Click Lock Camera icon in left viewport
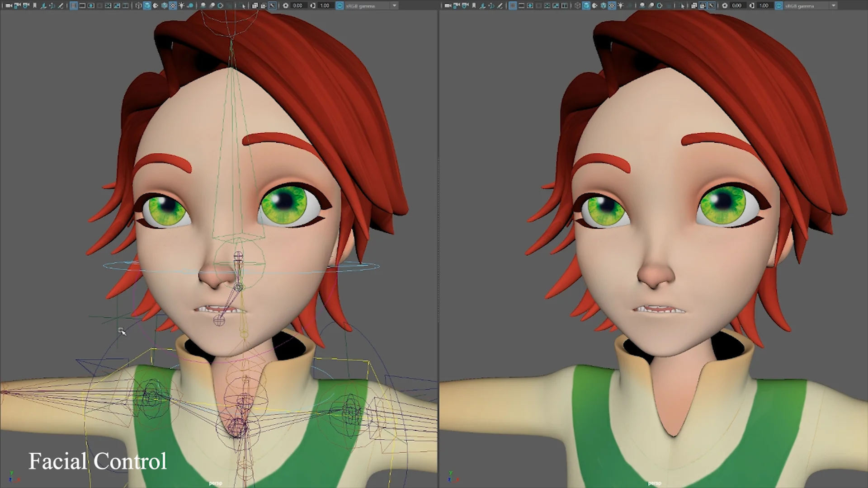 pos(17,5)
